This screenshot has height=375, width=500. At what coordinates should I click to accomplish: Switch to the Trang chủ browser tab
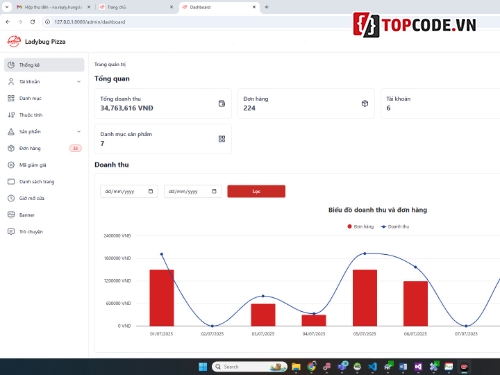[136, 7]
